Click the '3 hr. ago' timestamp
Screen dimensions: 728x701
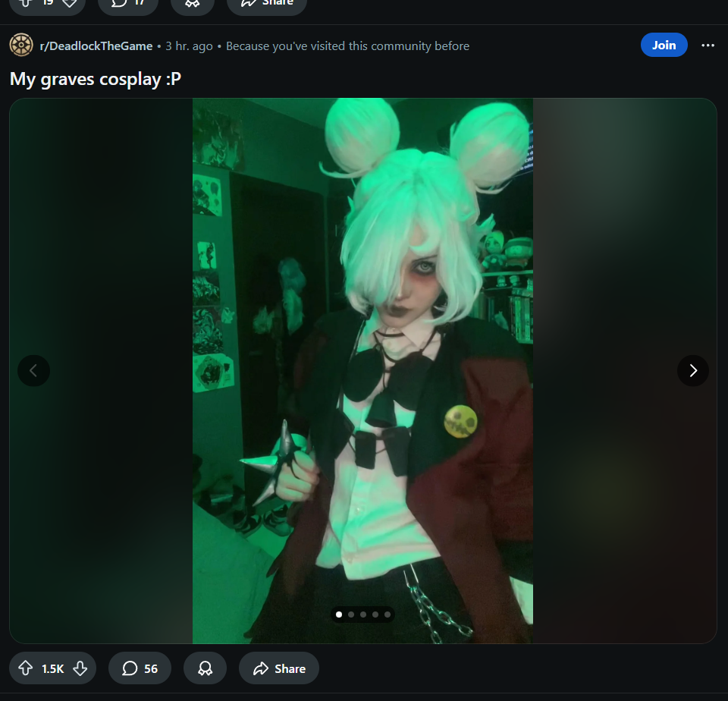(x=189, y=46)
